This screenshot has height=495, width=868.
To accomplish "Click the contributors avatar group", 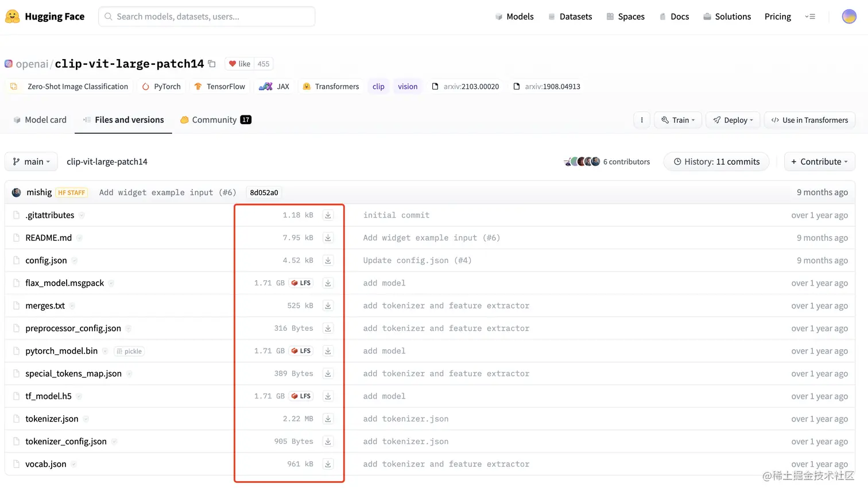I will (582, 162).
